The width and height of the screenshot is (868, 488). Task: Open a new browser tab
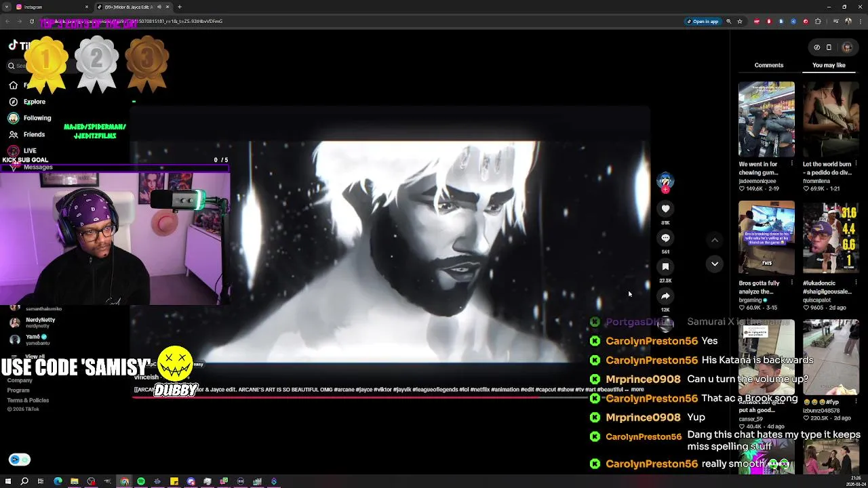179,7
